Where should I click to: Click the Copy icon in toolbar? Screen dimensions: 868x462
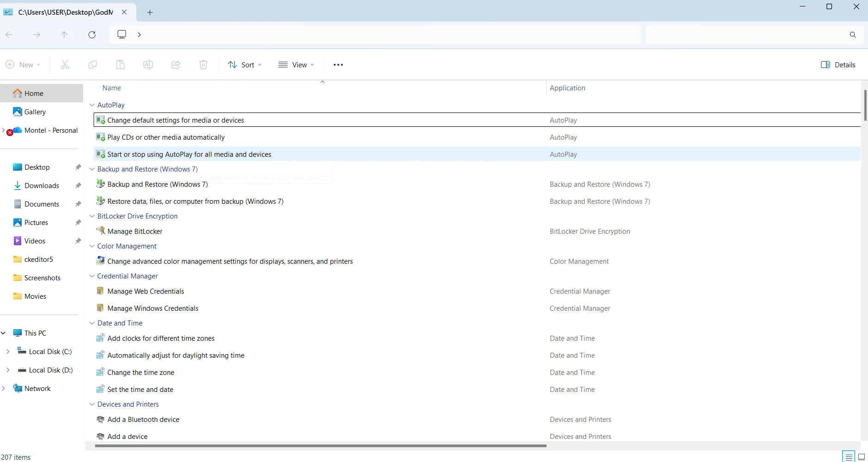pyautogui.click(x=93, y=65)
